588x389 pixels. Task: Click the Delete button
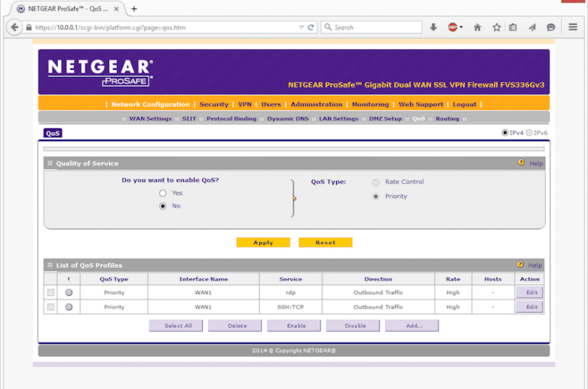234,326
